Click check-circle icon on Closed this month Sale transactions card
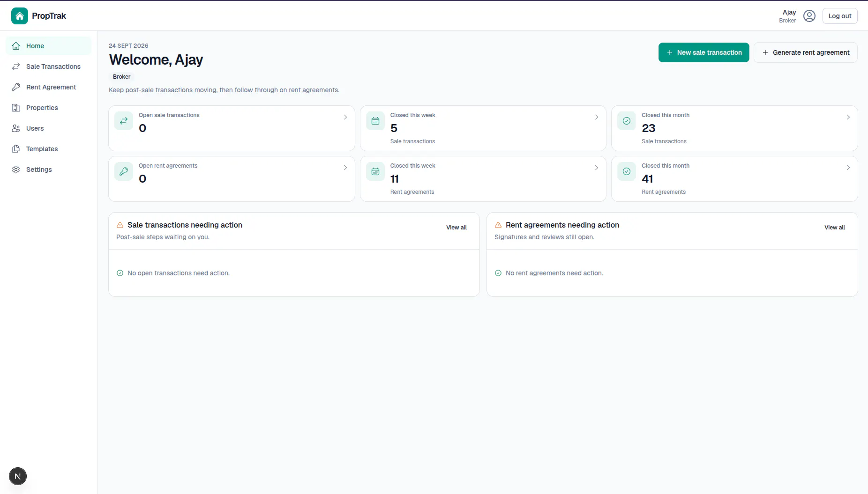Image resolution: width=868 pixels, height=494 pixels. point(627,121)
